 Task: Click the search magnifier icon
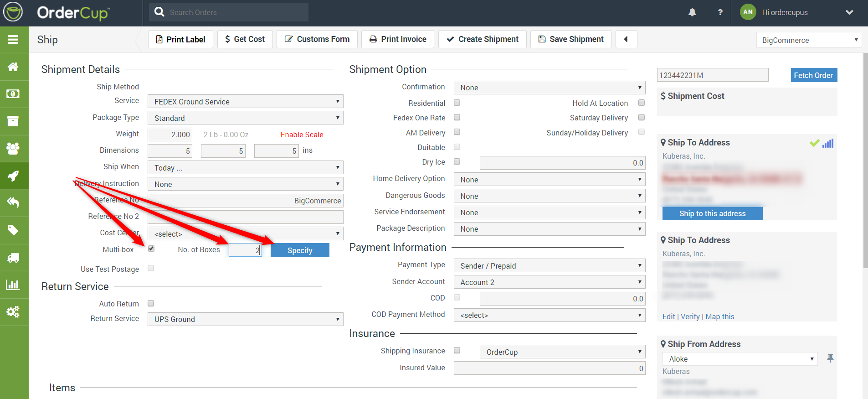tap(159, 12)
